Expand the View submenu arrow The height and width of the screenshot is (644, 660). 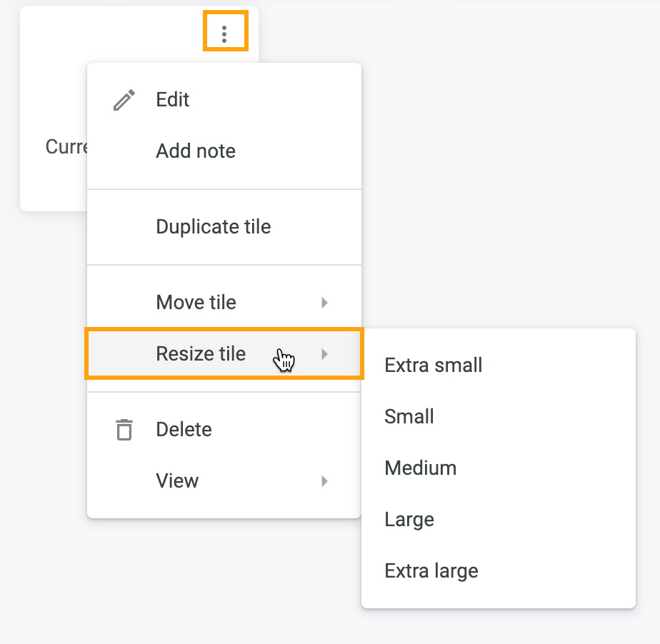324,481
